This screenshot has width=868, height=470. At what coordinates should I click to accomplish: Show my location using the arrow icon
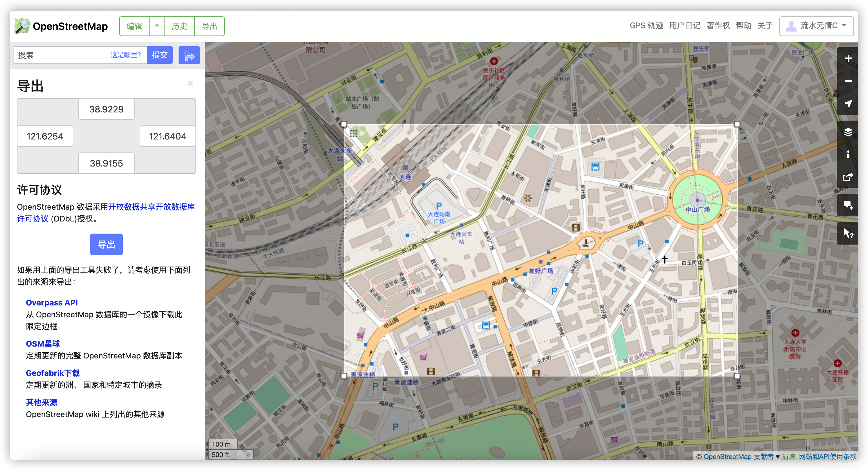click(x=848, y=103)
